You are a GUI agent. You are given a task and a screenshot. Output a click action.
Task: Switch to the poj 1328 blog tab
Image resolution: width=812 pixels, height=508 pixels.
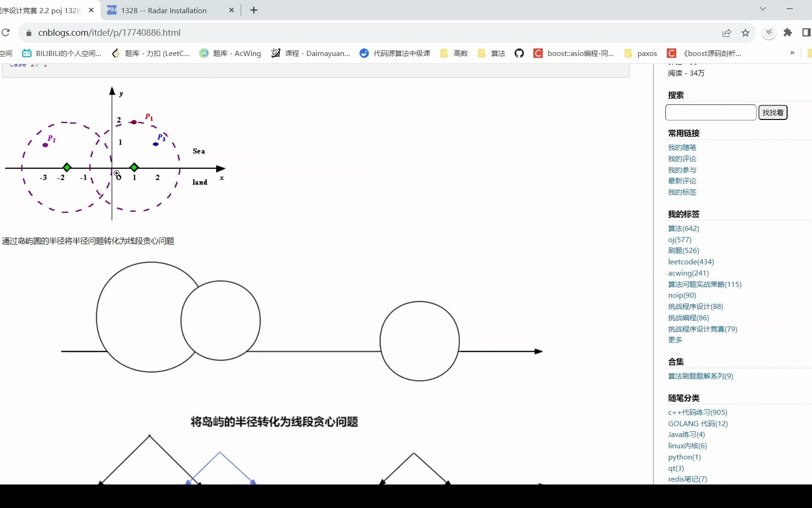click(x=47, y=10)
